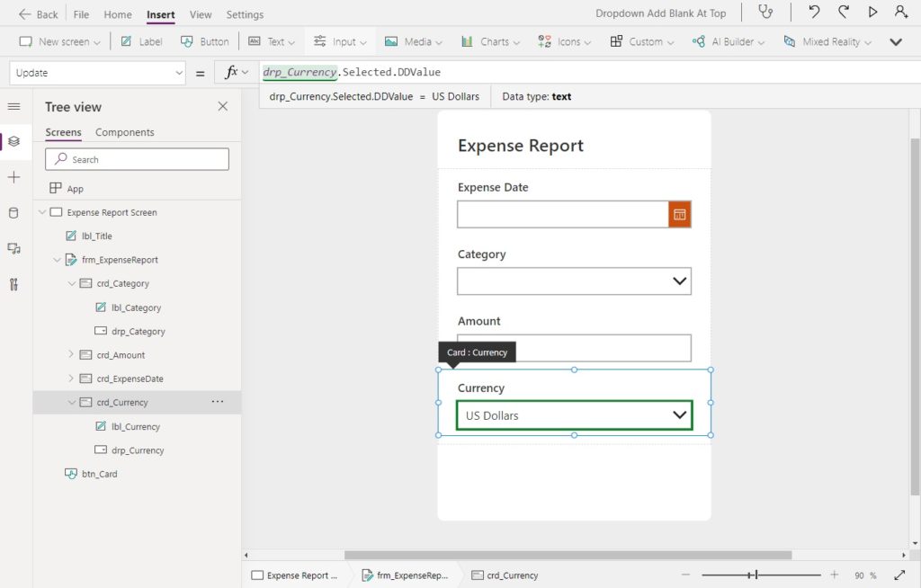The height and width of the screenshot is (588, 921).
Task: Select lbl_Currency in the tree view
Action: (137, 426)
